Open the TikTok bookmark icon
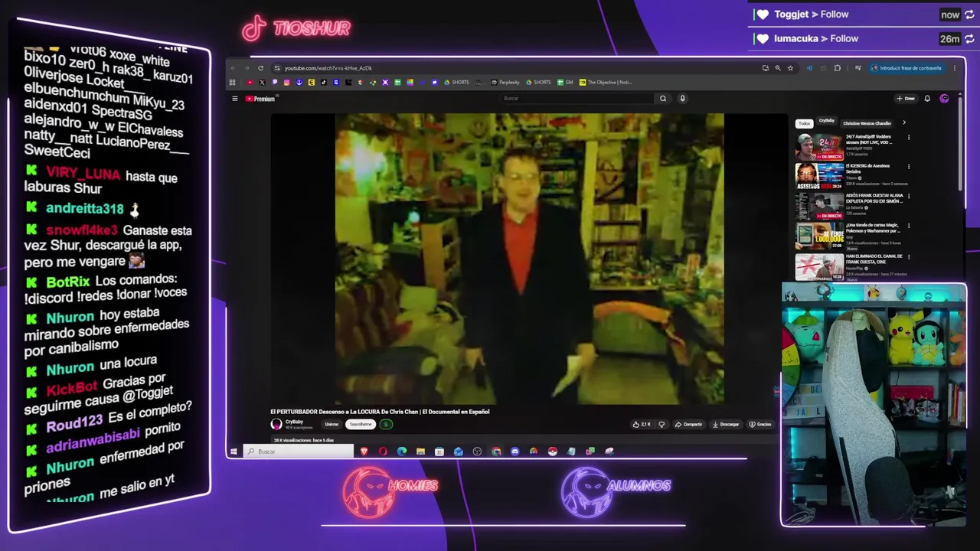 324,82
